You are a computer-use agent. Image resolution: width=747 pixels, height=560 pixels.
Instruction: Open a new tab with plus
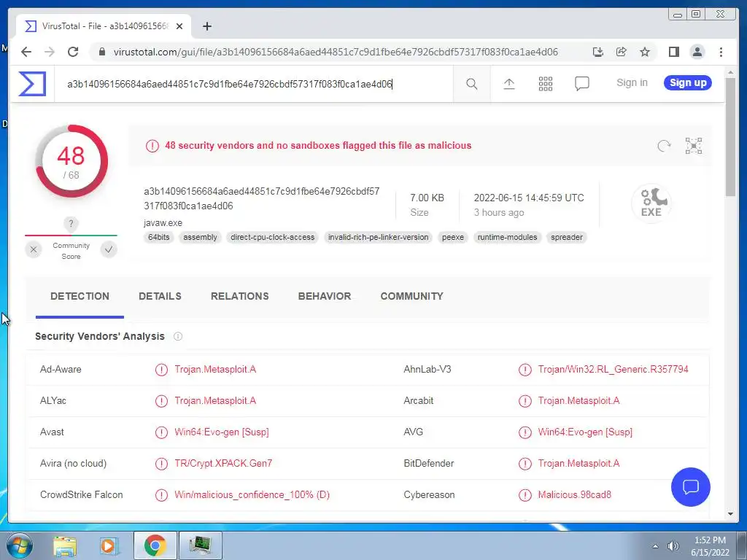[x=206, y=26]
